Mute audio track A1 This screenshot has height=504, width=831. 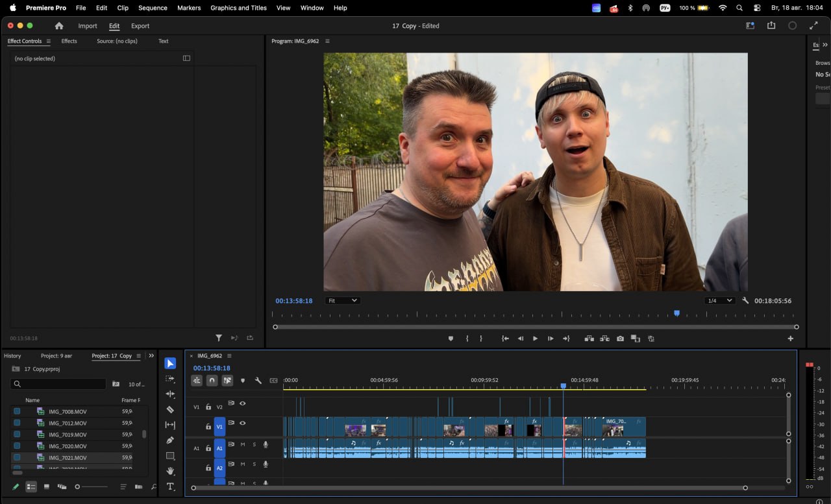click(x=243, y=444)
